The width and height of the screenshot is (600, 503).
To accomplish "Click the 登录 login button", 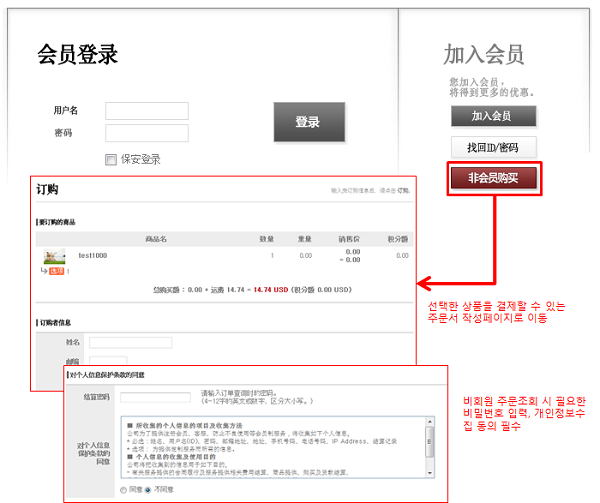I will (x=309, y=122).
